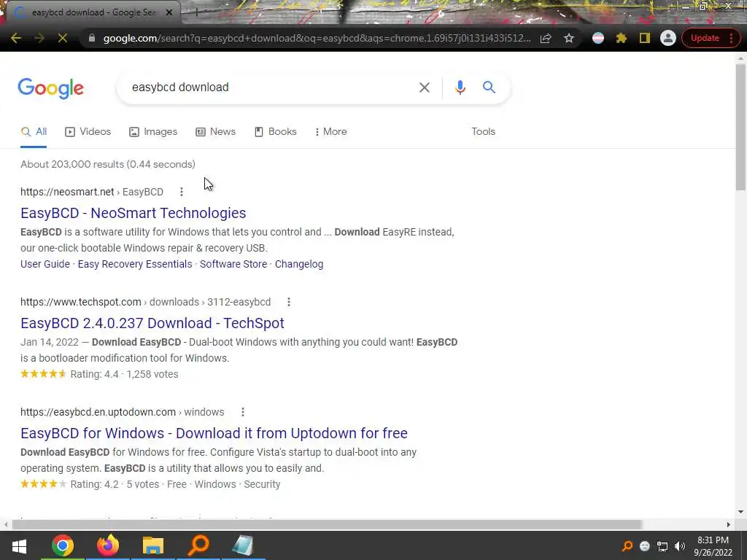
Task: Open options menu for neosmart.net result
Action: coord(182,192)
